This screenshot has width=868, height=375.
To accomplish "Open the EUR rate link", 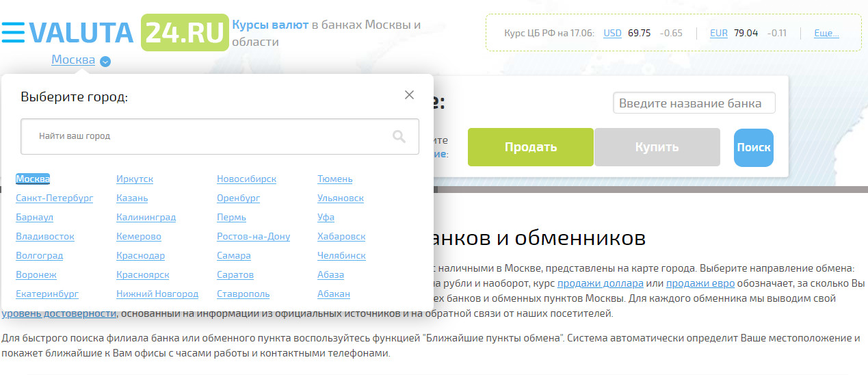I will pos(718,33).
